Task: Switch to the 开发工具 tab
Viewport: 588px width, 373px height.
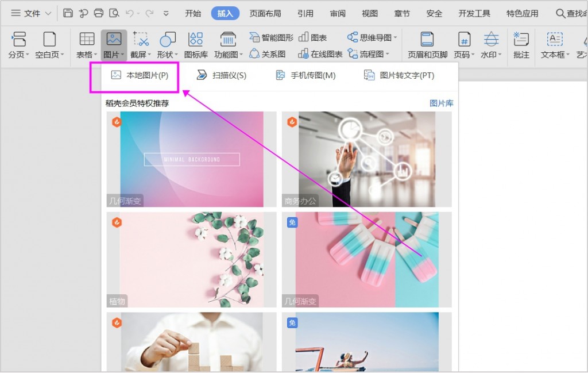Action: point(474,14)
